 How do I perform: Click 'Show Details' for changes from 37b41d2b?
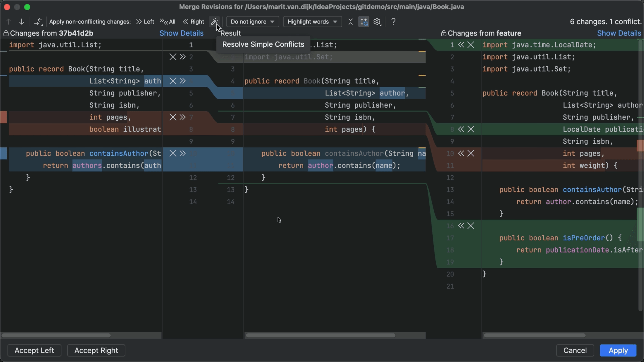(x=181, y=33)
